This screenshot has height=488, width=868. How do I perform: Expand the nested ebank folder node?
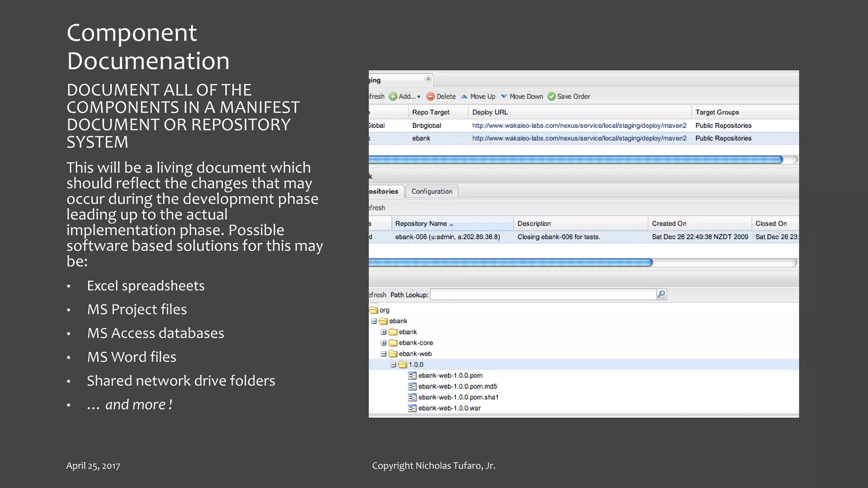click(x=384, y=332)
